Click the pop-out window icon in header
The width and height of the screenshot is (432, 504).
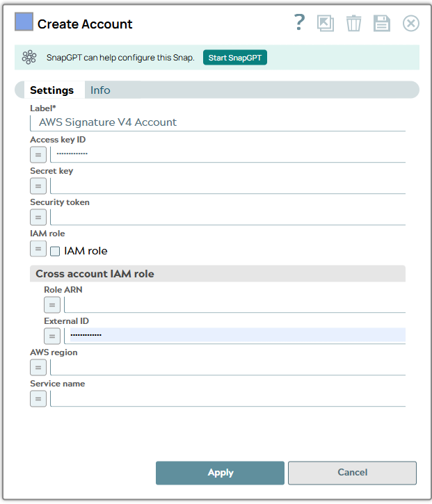[x=325, y=23]
